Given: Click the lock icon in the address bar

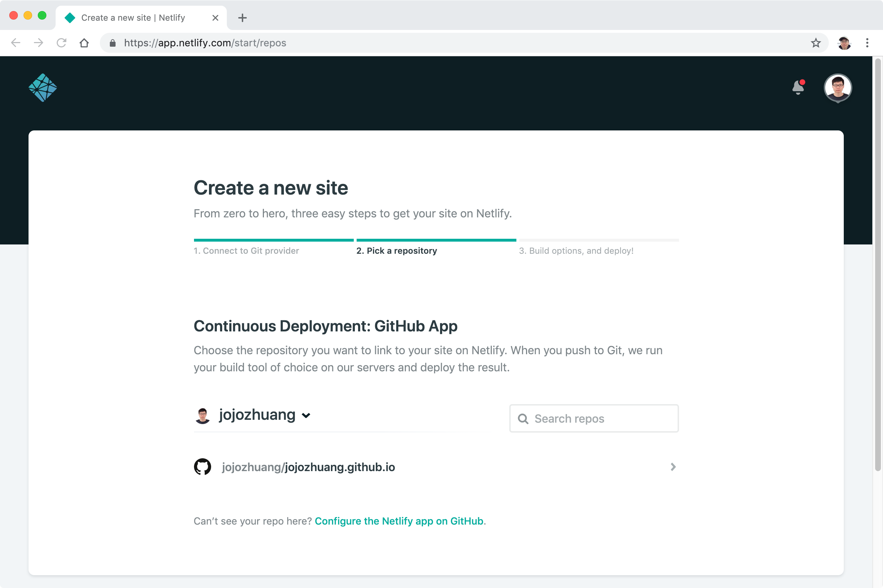Looking at the screenshot, I should pos(112,43).
